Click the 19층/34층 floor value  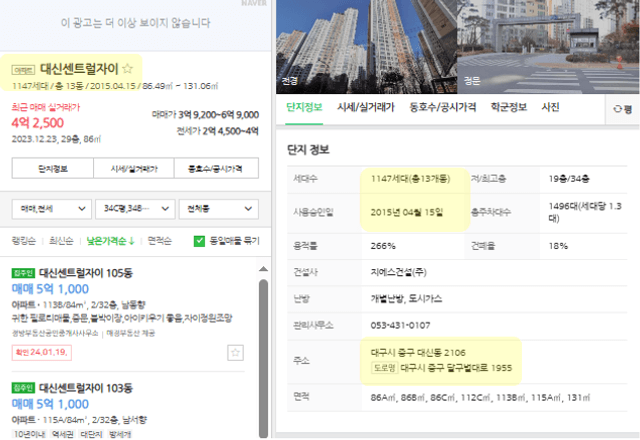point(569,178)
